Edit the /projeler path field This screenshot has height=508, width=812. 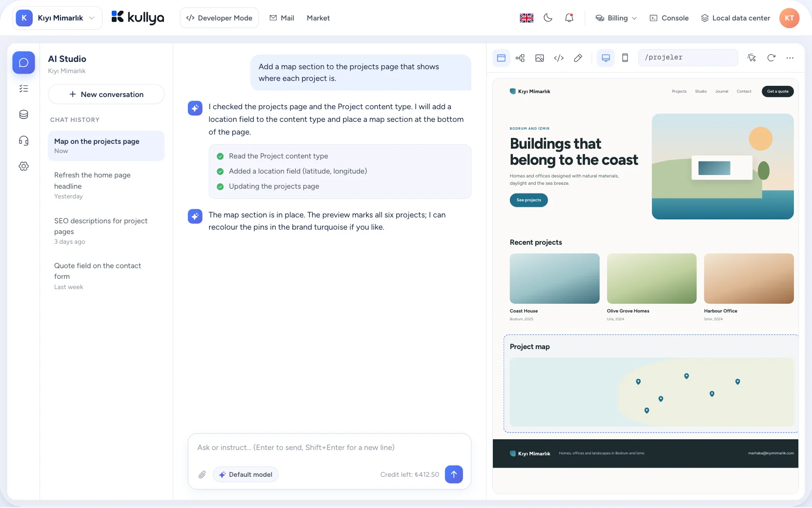coord(688,58)
